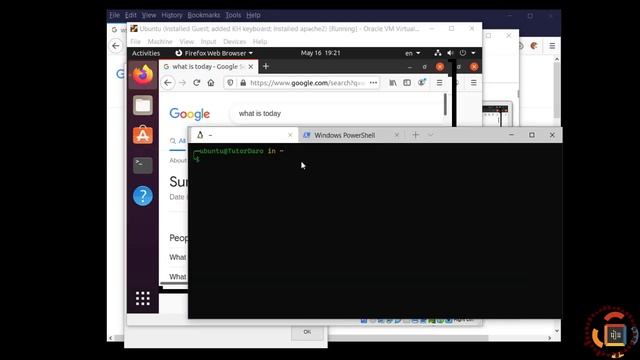The image size is (640, 360).
Task: Expand the Ubuntu system menu arrow
Action: (x=473, y=53)
